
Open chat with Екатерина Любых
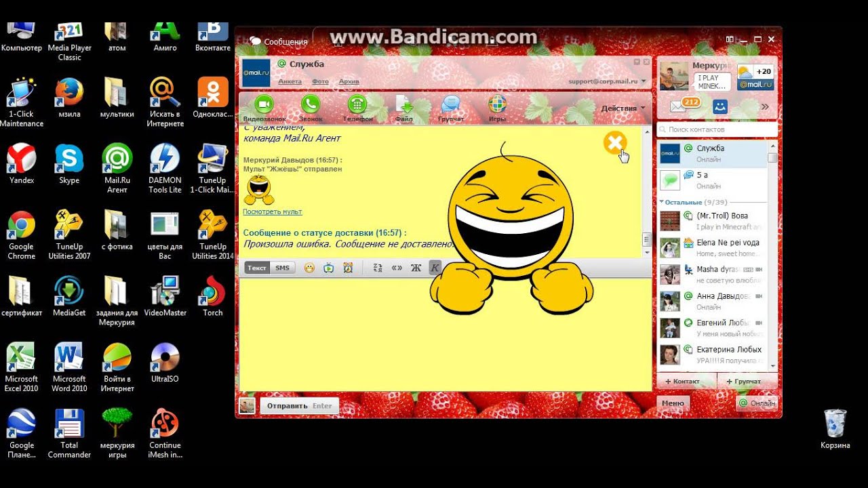pyautogui.click(x=712, y=354)
